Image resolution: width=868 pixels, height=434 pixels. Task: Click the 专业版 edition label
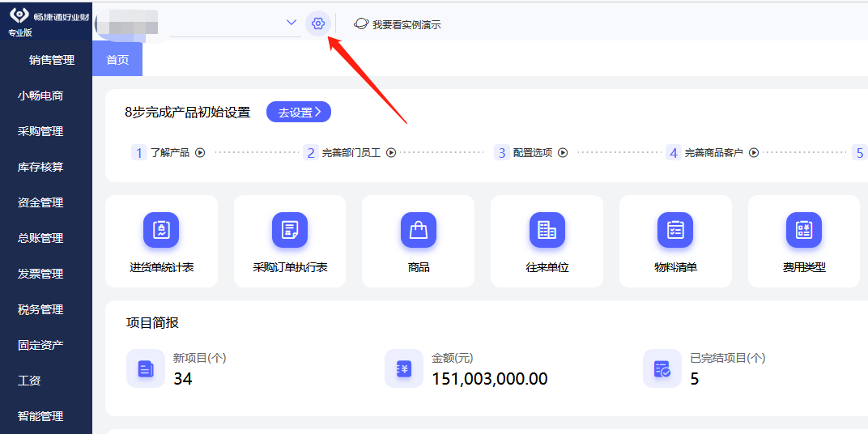[x=20, y=32]
